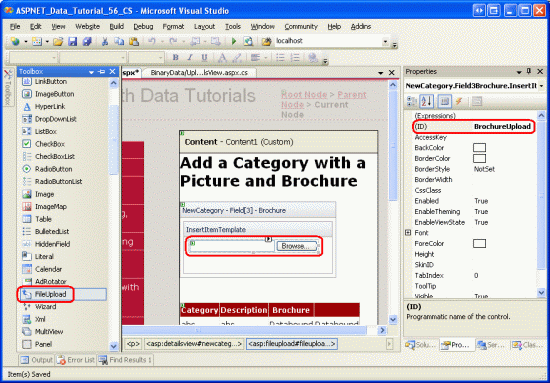Choose ImageButton from the Toolbox
Screen dimensions: 550x383
54,94
